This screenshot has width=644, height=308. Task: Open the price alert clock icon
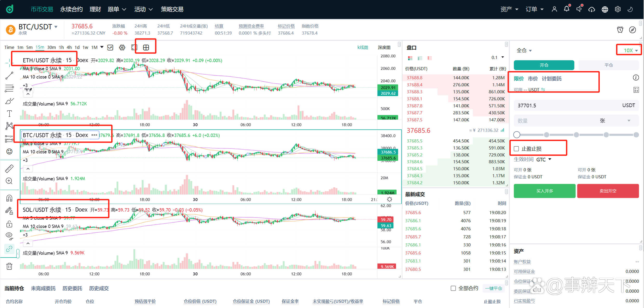click(x=620, y=30)
